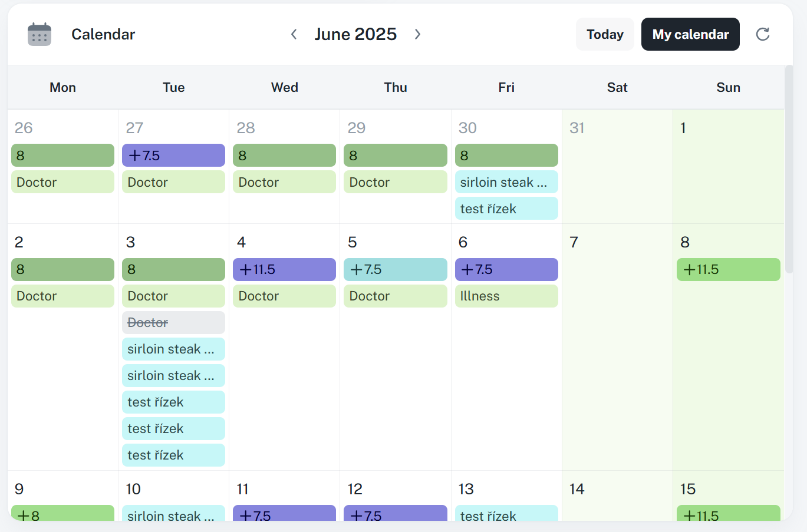Open test řízek event on May 30

pyautogui.click(x=506, y=209)
